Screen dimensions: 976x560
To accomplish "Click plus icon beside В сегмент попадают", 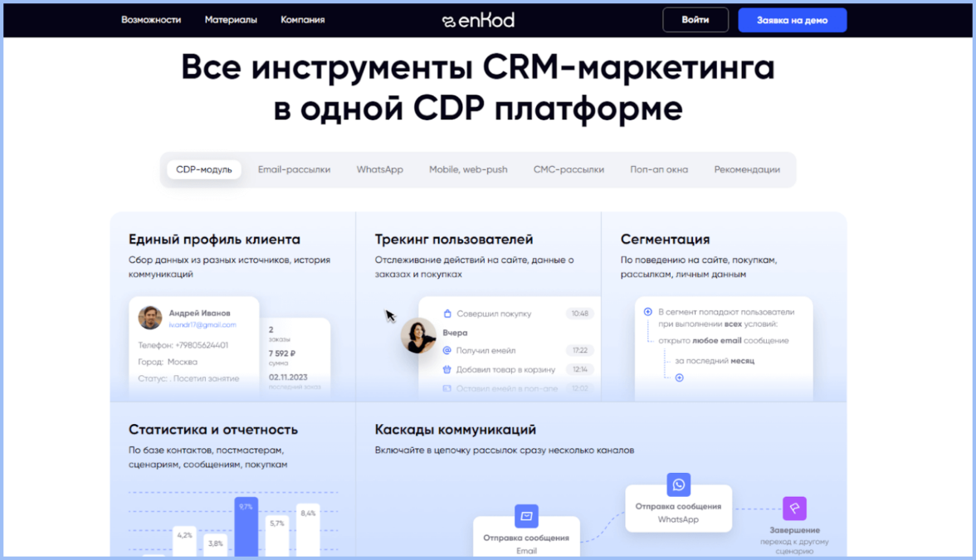I will point(648,312).
